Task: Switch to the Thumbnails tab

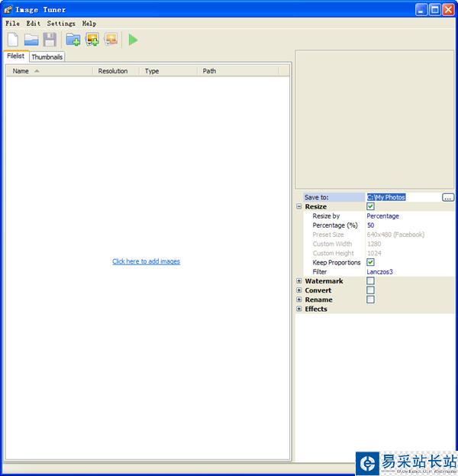Action: tap(47, 57)
